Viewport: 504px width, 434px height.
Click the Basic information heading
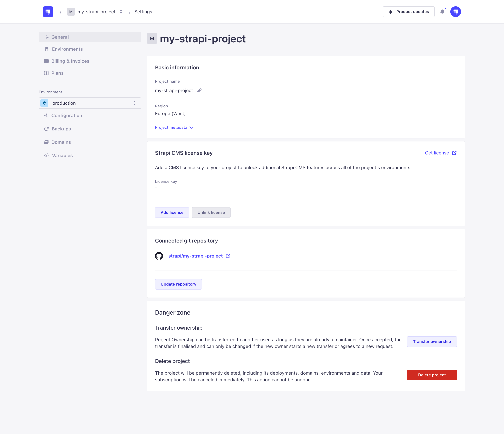coord(177,67)
